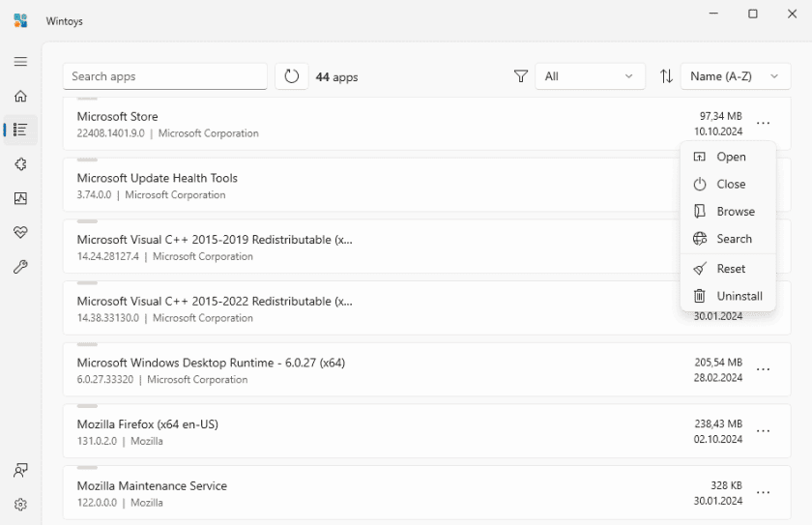Select Browse in the context menu
Screen dimensions: 812x525
coord(729,211)
